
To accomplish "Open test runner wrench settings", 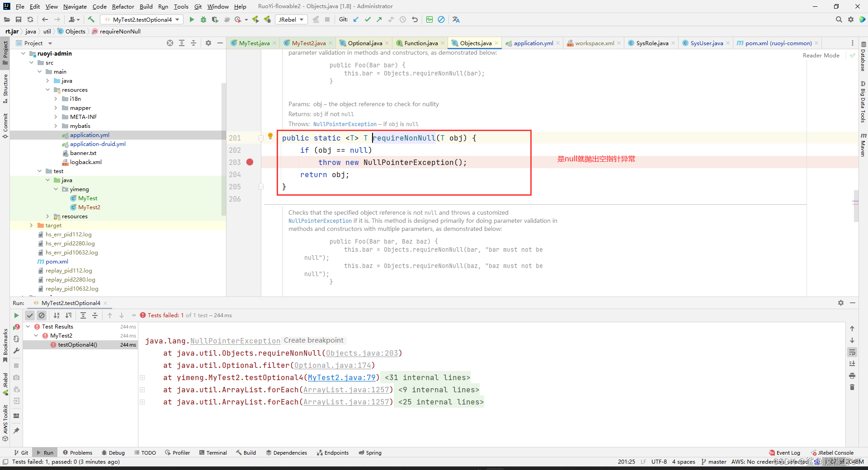I will tap(16, 351).
